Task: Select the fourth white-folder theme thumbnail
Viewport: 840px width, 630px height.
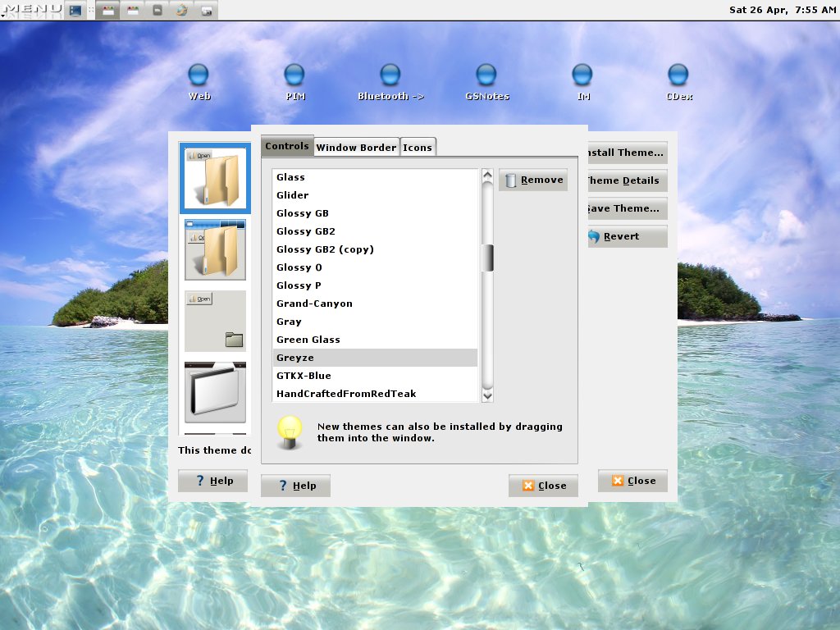Action: [215, 392]
